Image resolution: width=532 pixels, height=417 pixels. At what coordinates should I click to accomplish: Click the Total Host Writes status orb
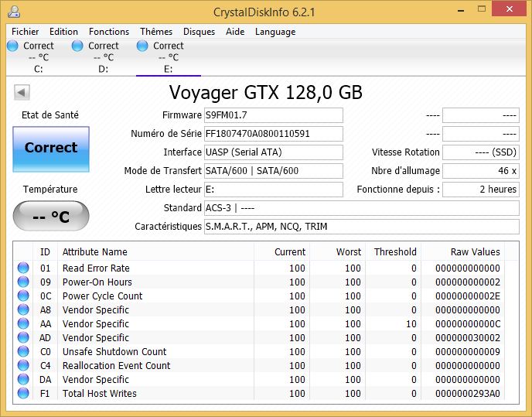click(x=23, y=394)
